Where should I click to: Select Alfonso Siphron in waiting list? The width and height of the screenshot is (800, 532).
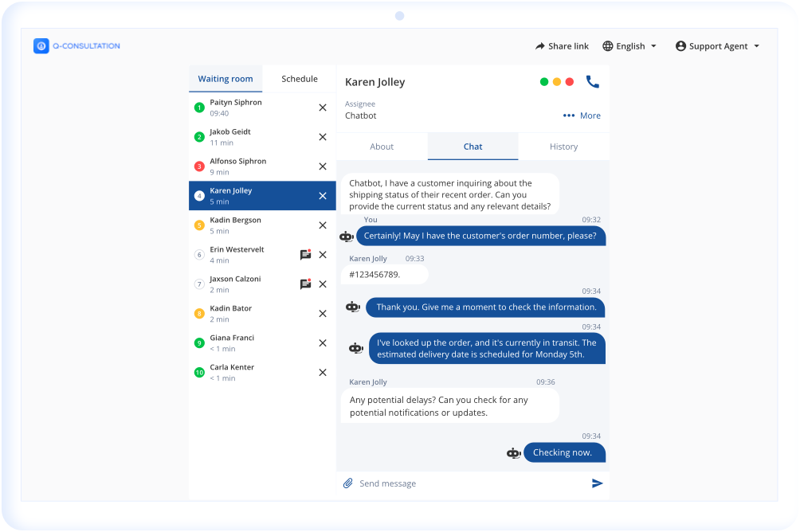click(262, 166)
